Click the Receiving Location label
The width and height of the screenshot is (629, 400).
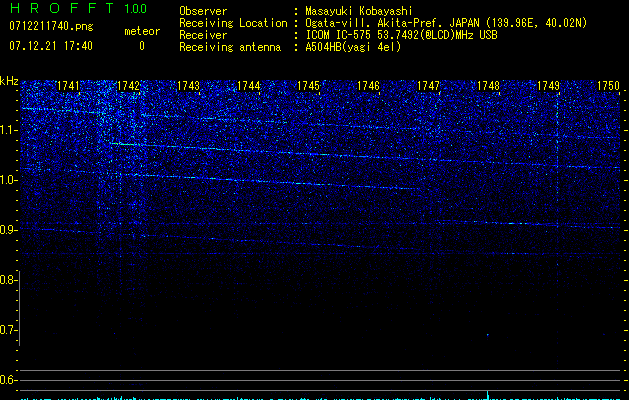tap(233, 23)
